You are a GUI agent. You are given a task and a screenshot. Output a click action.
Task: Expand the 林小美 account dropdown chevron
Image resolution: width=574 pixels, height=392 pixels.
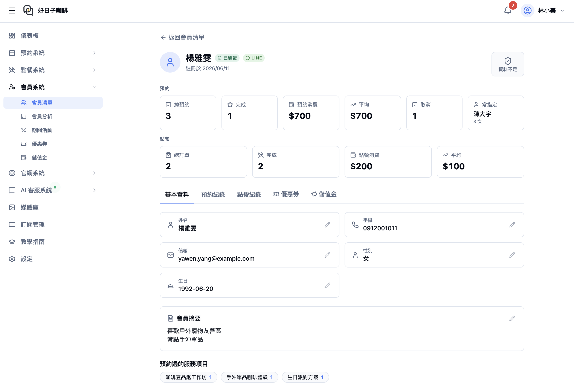coord(562,11)
